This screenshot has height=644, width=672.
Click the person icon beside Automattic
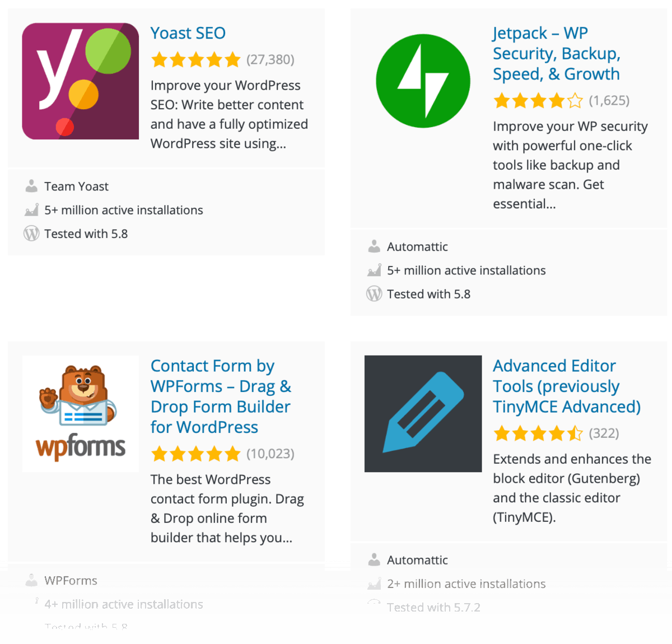(374, 246)
